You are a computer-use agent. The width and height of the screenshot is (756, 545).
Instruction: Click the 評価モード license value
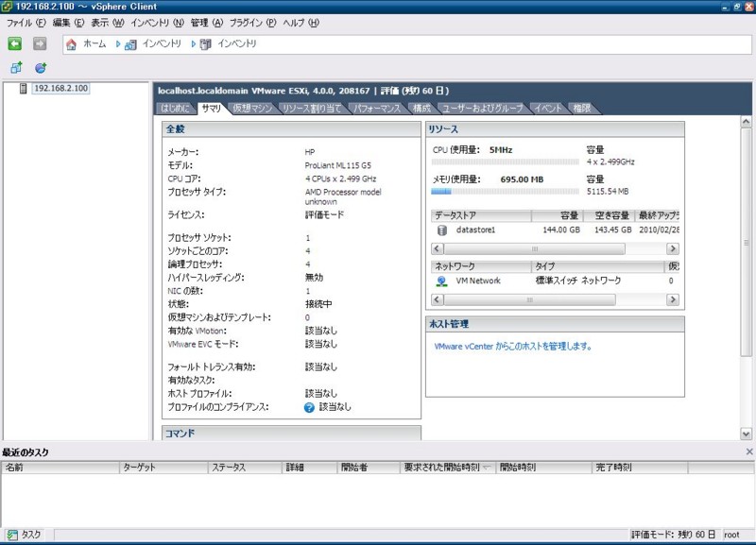tap(324, 215)
